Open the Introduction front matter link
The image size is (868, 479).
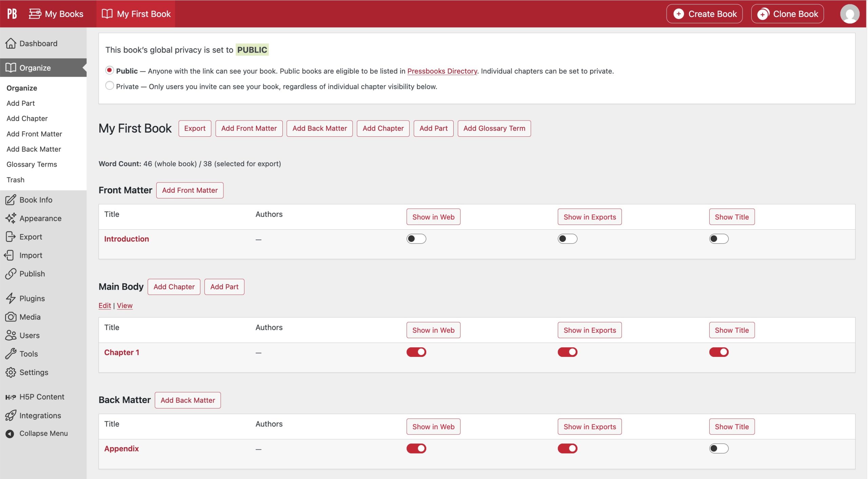pyautogui.click(x=126, y=239)
